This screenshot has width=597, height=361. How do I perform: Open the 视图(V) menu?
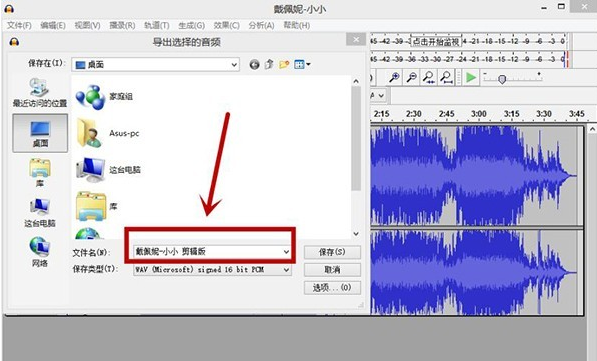point(87,26)
